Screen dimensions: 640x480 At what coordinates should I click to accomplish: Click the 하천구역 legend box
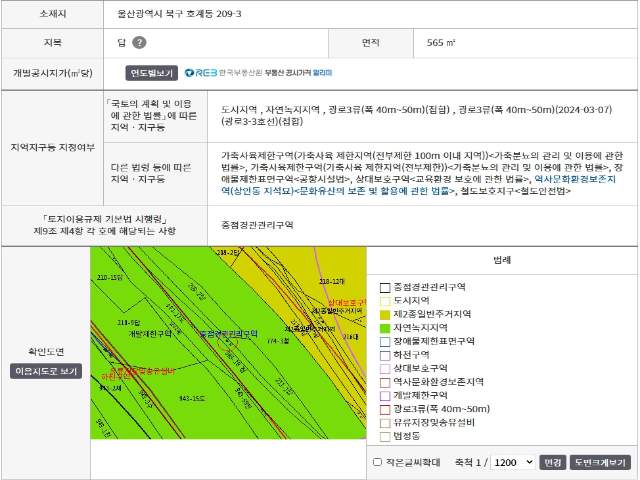tap(385, 355)
